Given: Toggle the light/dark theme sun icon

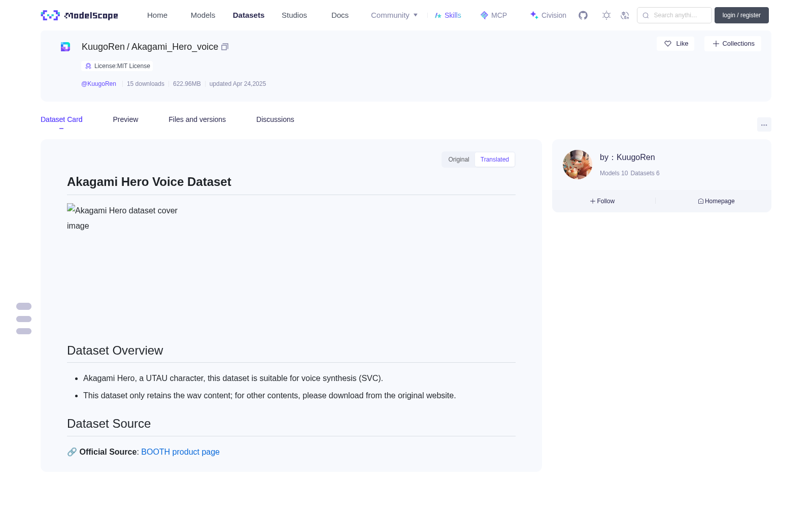Looking at the screenshot, I should (606, 15).
